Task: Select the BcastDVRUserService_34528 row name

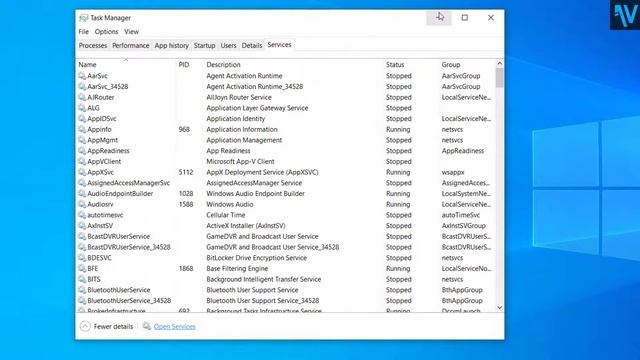Action: [129, 247]
